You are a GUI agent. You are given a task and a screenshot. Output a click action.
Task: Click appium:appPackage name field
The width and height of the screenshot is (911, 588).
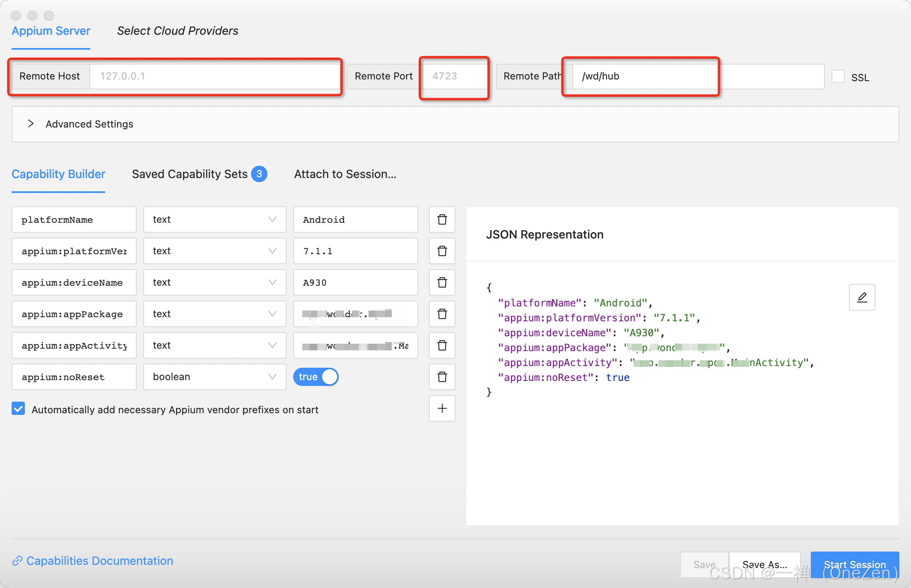point(74,314)
